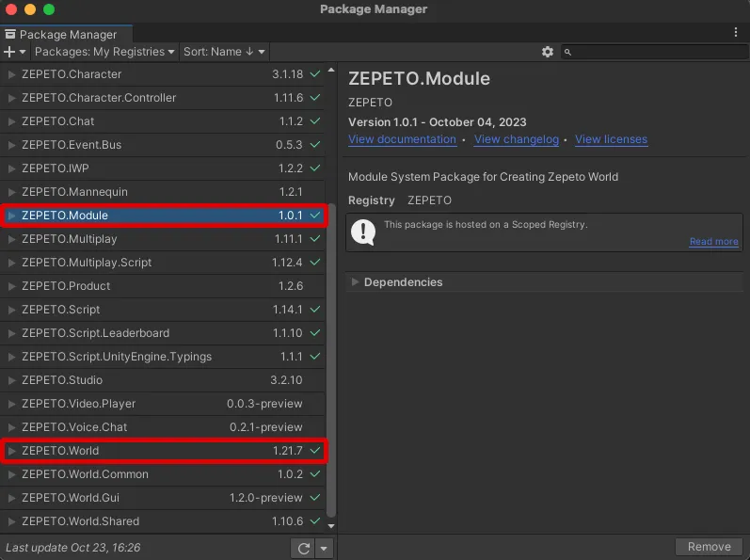Screen dimensions: 750x560
Task: Click the scroll down arrow of package list
Action: point(331,526)
